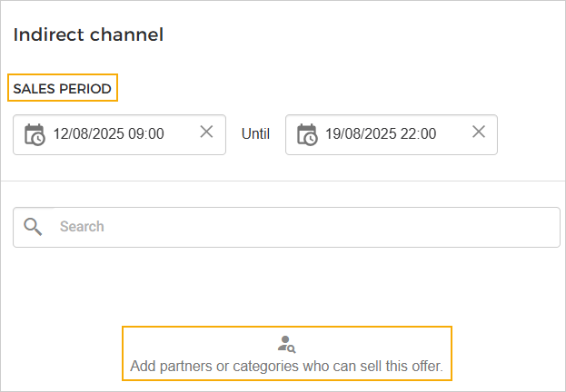Click the magnifying glass search icon

click(34, 227)
